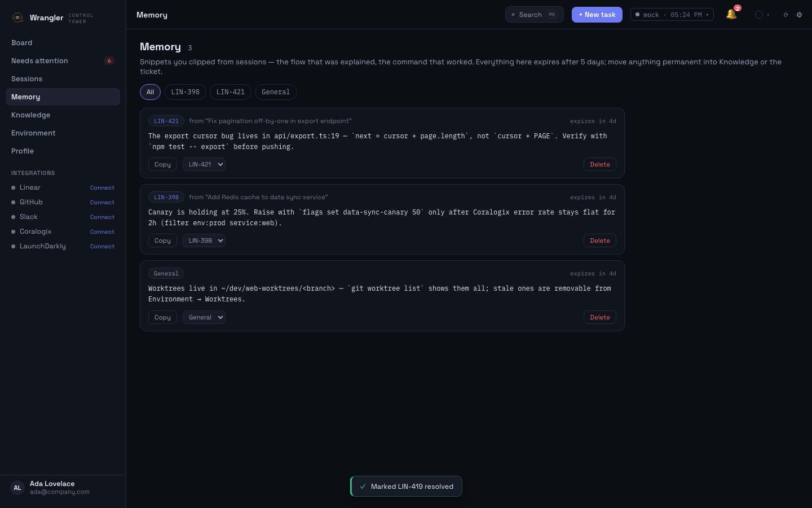Click 'expires in 4d' on General snippet

(x=593, y=274)
